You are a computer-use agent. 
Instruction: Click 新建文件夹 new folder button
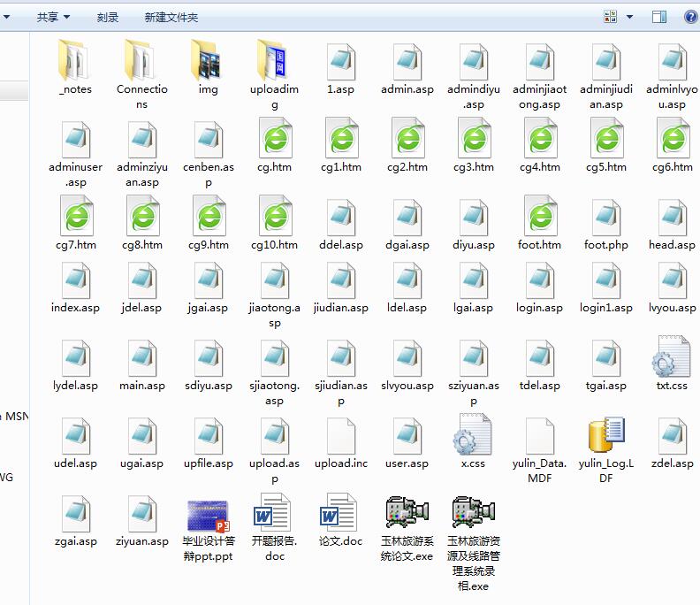pyautogui.click(x=171, y=18)
